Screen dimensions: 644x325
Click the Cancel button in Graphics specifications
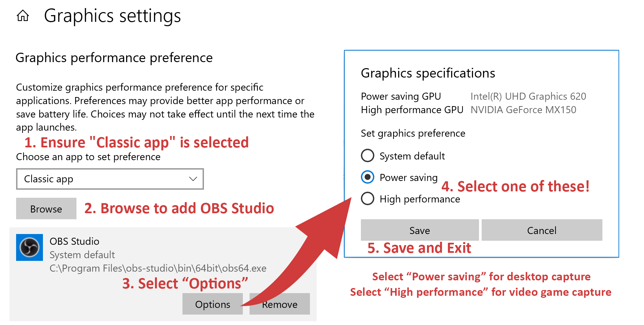(541, 230)
